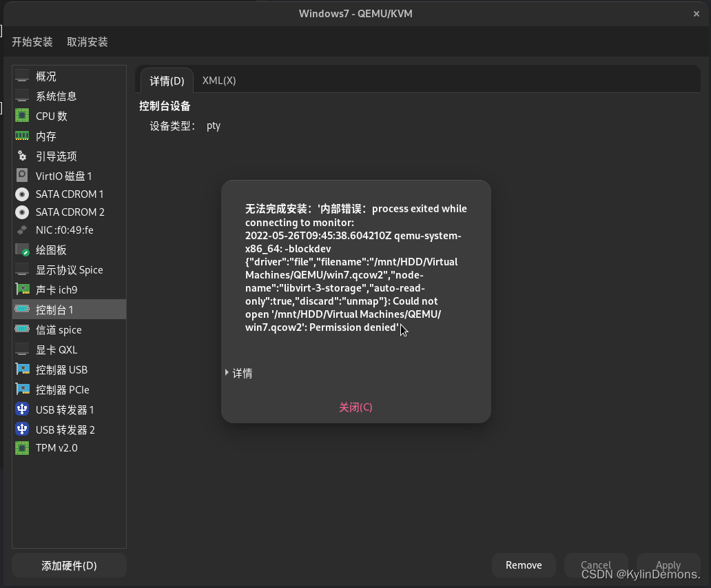Click the 'pty' device type value
Screen dimensions: 711x588
(x=214, y=125)
